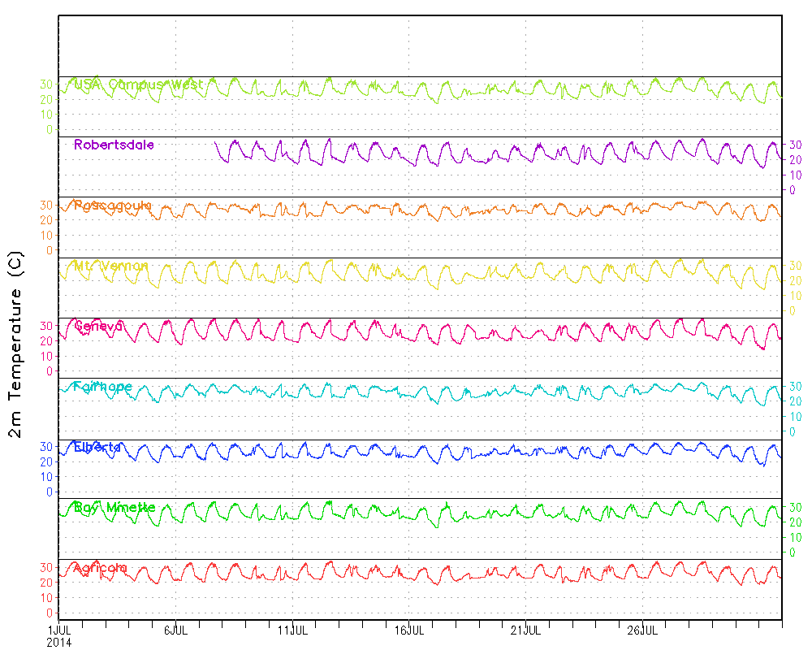This screenshot has height=650, width=812.
Task: Select the Mt. Vernon station label
Action: tap(111, 266)
